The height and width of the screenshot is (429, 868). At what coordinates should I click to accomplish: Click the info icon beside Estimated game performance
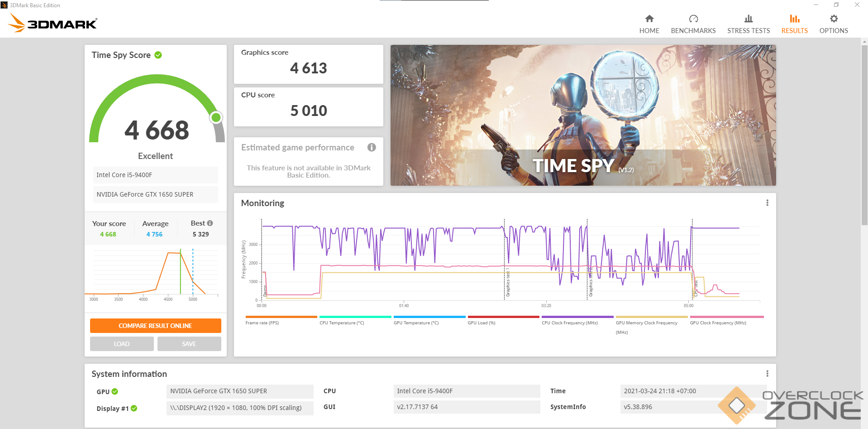coord(372,147)
